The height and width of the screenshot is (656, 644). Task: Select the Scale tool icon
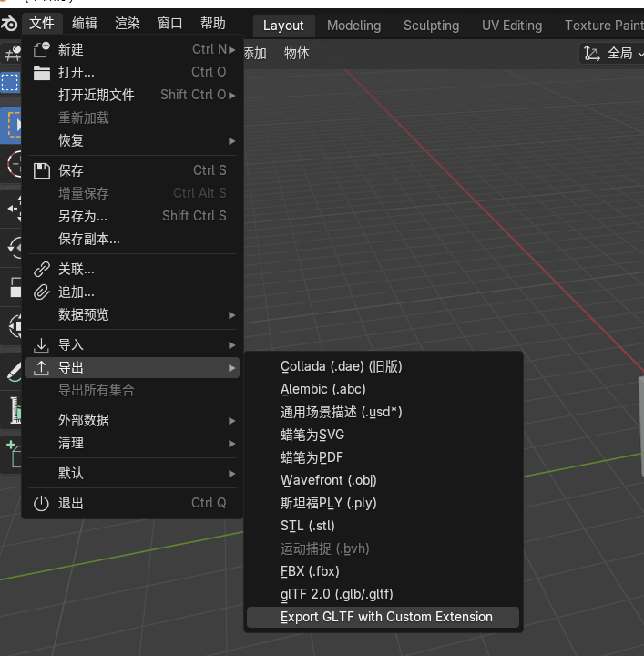15,287
